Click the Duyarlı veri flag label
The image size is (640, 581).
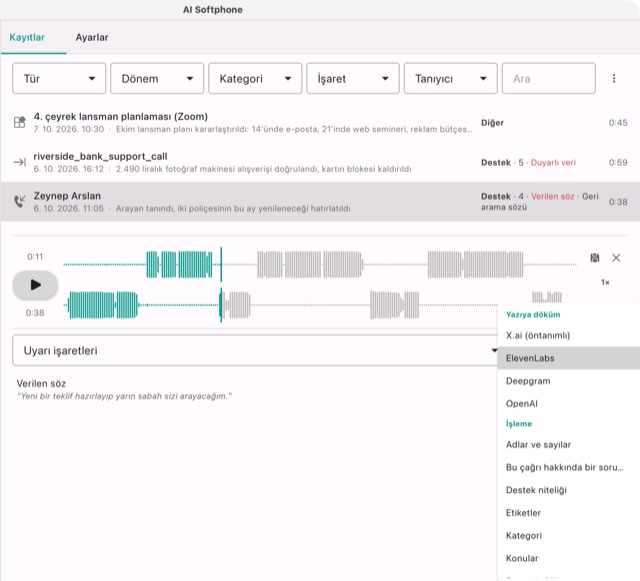553,163
